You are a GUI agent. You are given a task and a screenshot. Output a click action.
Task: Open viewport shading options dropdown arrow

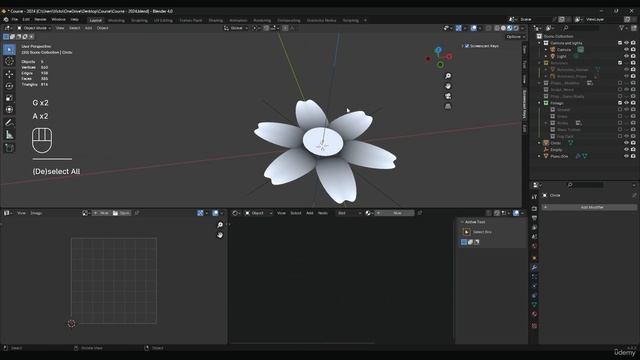(x=522, y=28)
